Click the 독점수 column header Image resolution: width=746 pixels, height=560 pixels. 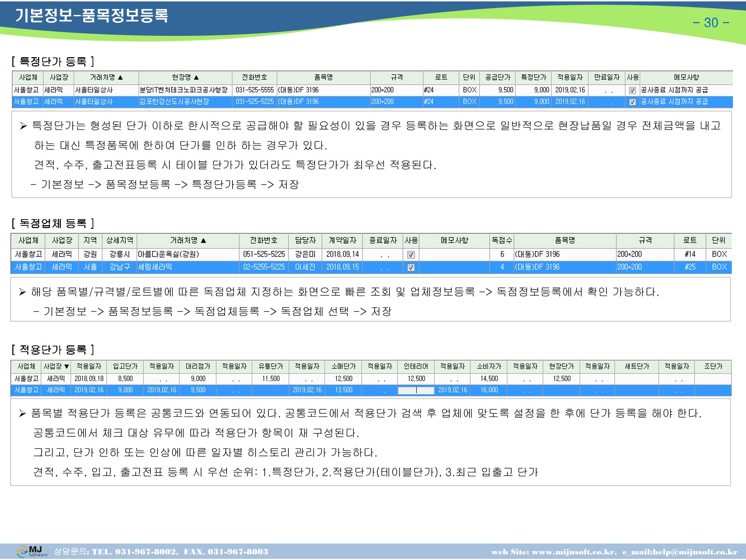point(502,240)
